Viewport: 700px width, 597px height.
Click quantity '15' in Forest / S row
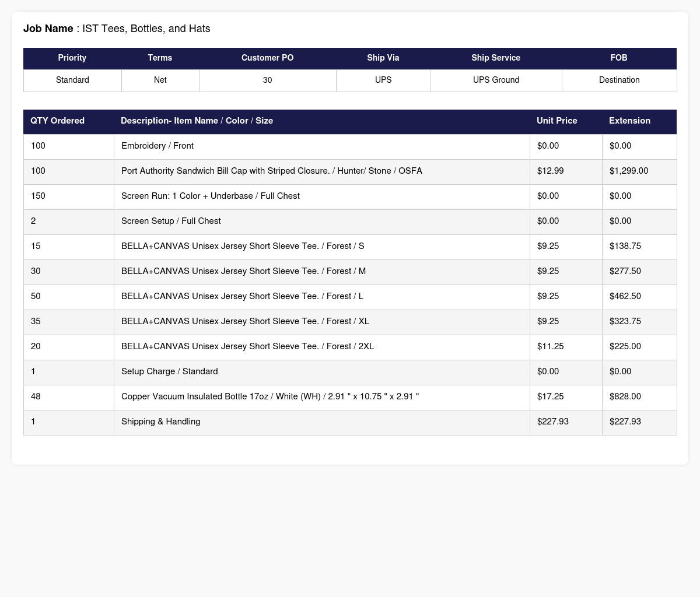coord(36,246)
